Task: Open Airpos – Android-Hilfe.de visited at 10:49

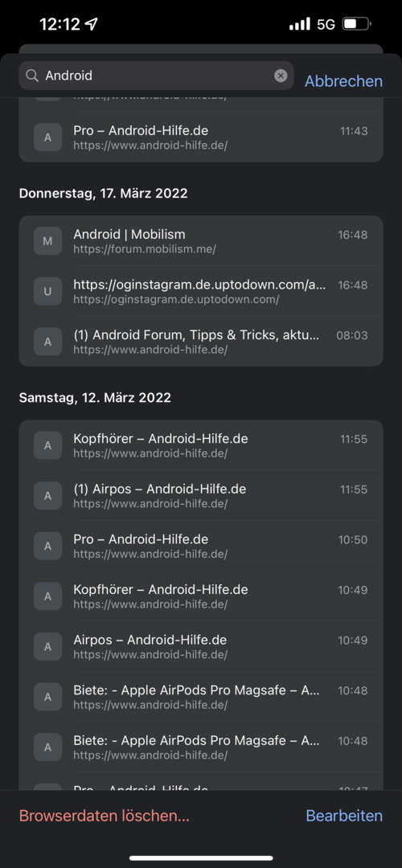Action: pyautogui.click(x=201, y=646)
